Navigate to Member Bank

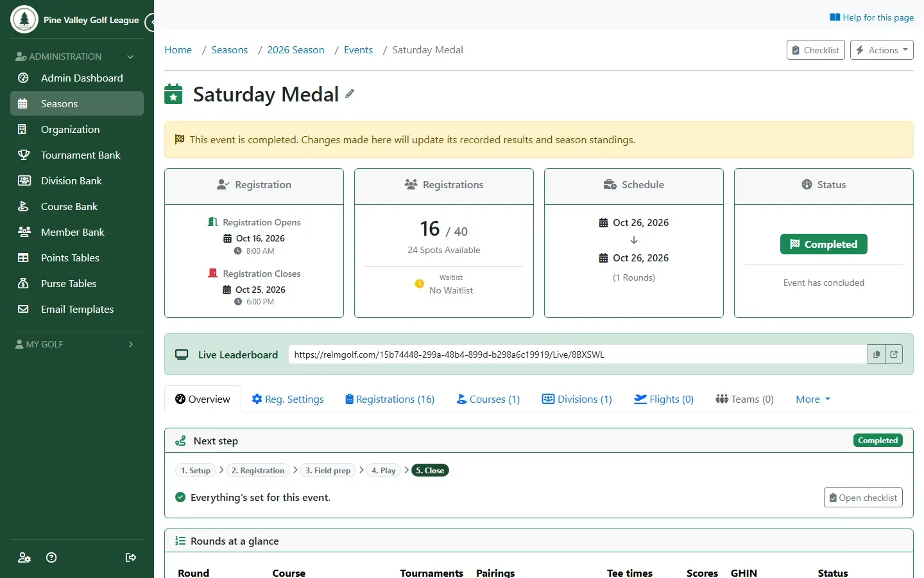77,232
